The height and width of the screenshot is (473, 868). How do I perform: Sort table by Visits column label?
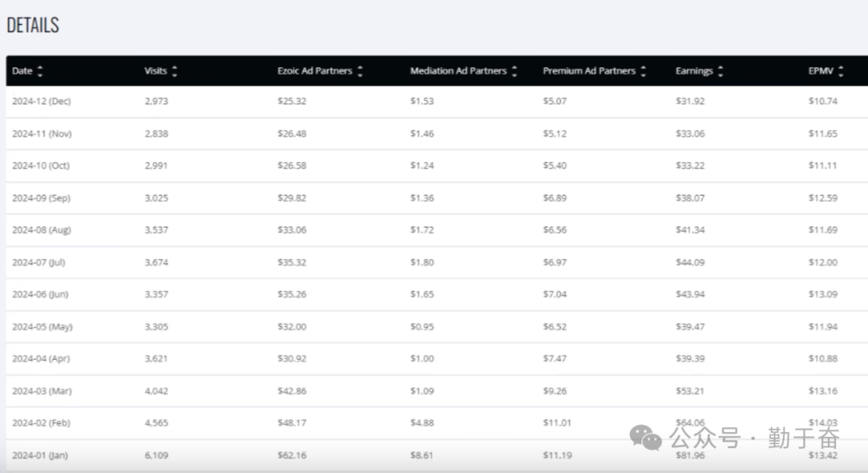[155, 71]
